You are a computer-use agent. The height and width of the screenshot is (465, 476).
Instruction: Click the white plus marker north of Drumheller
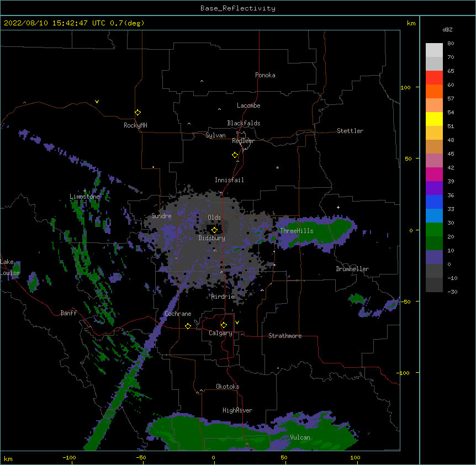pos(338,207)
